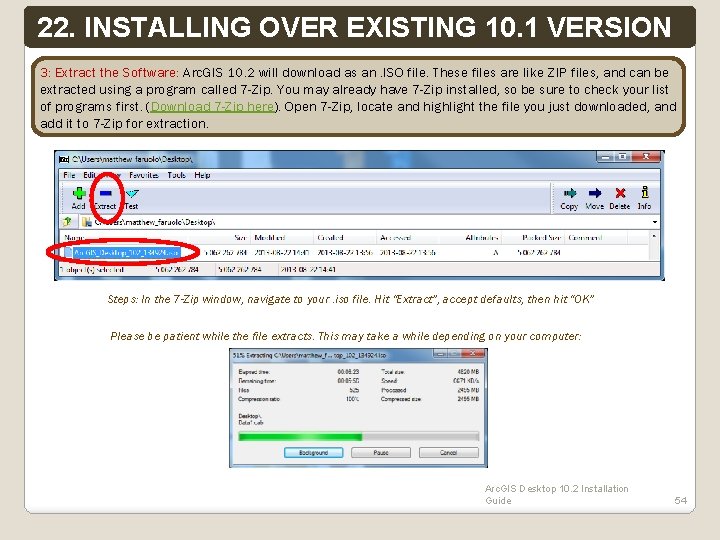Image resolution: width=720 pixels, height=540 pixels.
Task: Click the Elapsed time label in dialog
Action: pyautogui.click(x=254, y=371)
